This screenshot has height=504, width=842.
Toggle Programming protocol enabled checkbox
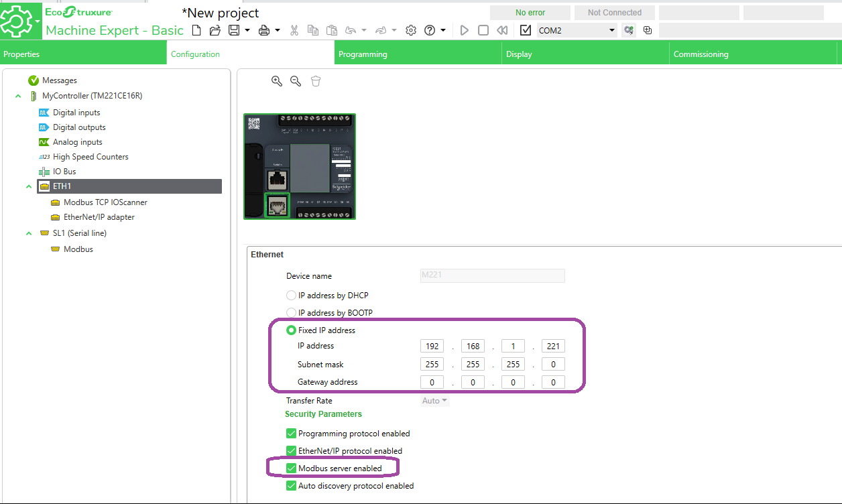(x=291, y=434)
